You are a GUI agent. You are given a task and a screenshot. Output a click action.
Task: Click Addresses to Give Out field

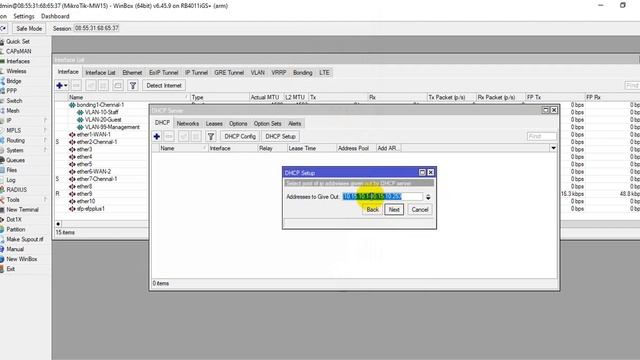pyautogui.click(x=382, y=197)
